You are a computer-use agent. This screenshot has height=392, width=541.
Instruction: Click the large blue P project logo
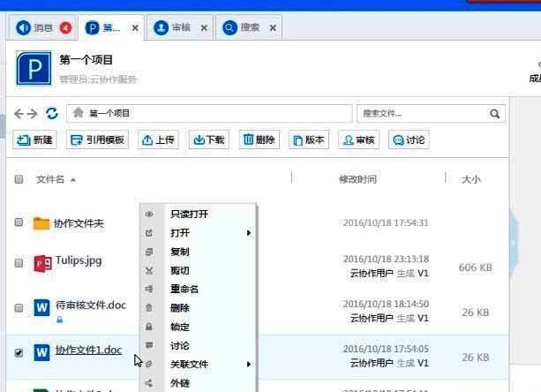coord(35,68)
